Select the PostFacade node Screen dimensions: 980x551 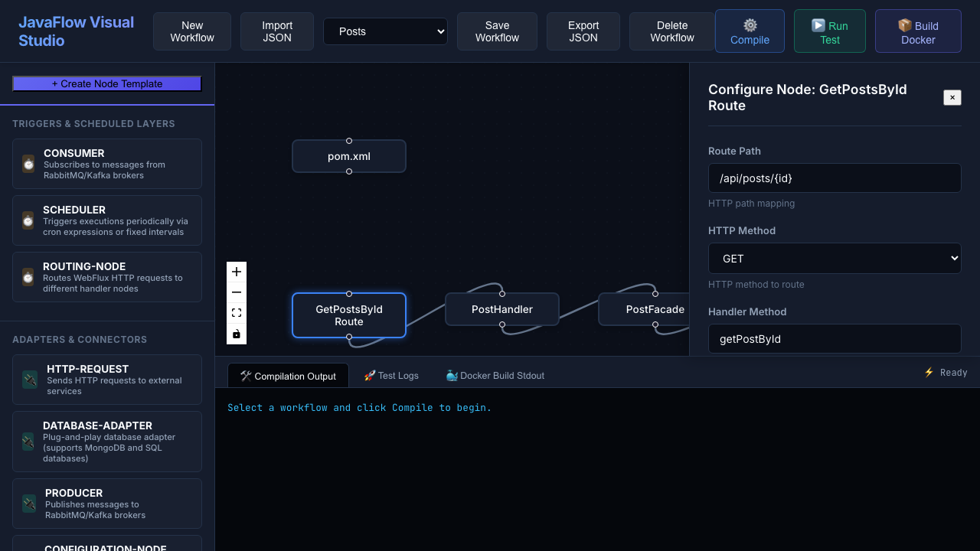(x=644, y=309)
